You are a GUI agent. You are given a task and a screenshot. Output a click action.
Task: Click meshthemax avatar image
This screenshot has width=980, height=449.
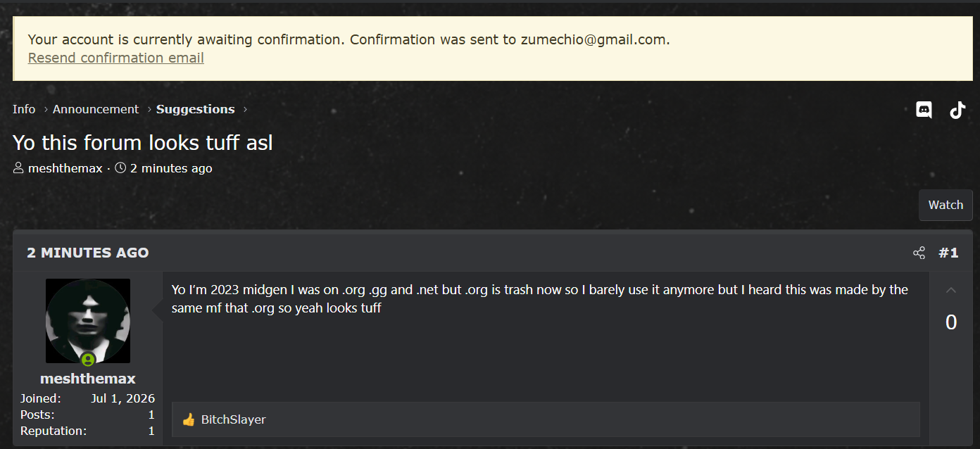tap(88, 321)
